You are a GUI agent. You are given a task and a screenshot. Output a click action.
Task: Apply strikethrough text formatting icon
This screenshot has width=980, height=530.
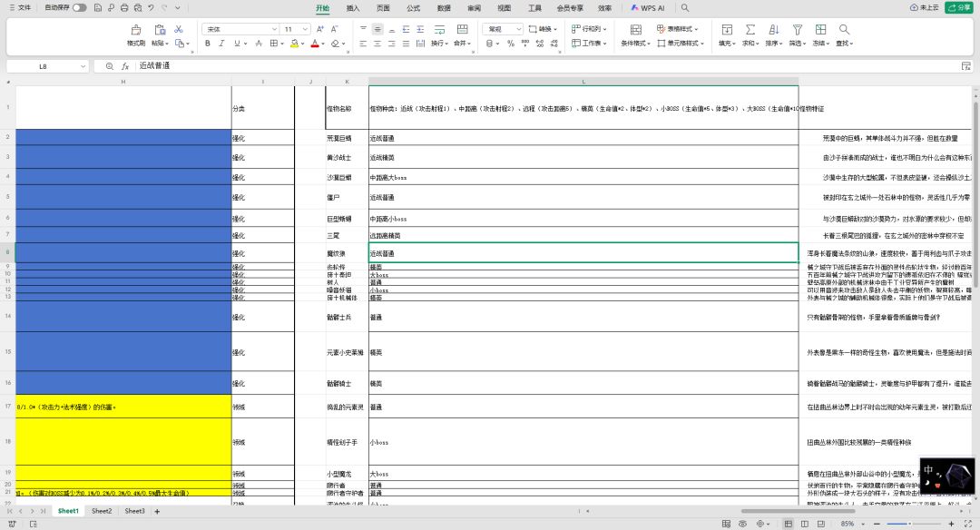point(259,44)
